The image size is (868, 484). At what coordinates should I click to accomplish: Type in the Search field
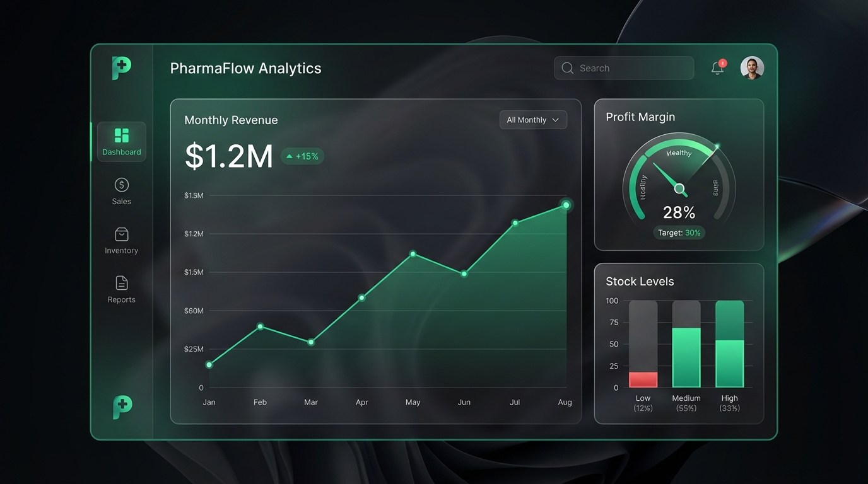pos(631,68)
